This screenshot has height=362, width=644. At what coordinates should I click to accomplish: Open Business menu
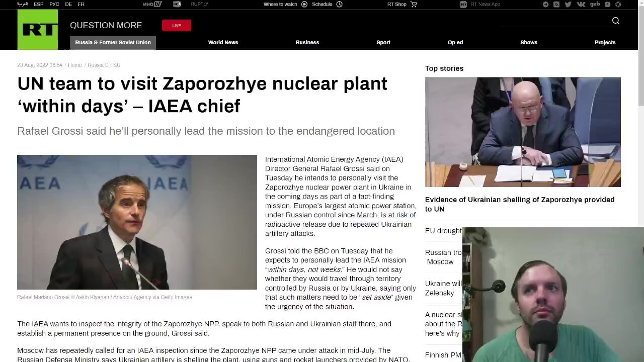pos(307,43)
